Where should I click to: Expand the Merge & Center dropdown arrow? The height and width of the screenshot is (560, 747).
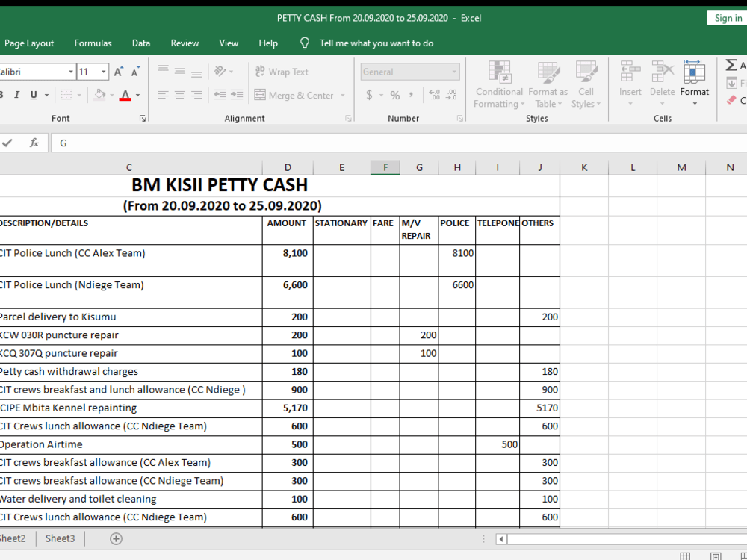(x=343, y=96)
